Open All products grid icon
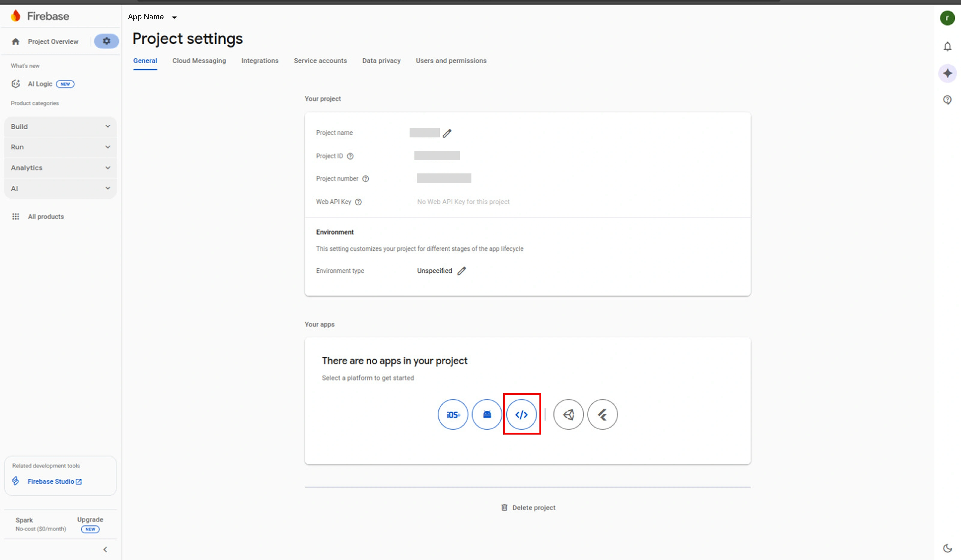Screen dimensions: 961x560 click(16, 217)
